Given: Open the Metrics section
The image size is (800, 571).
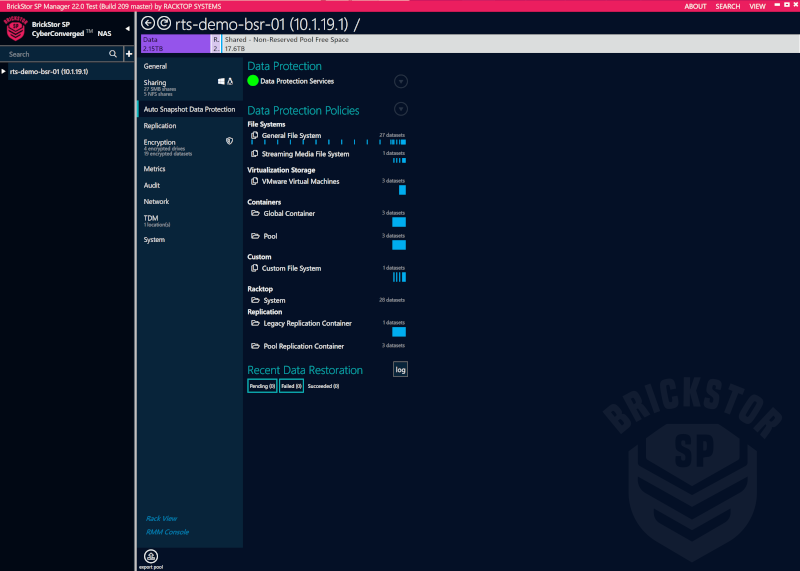Looking at the screenshot, I should click(x=154, y=169).
